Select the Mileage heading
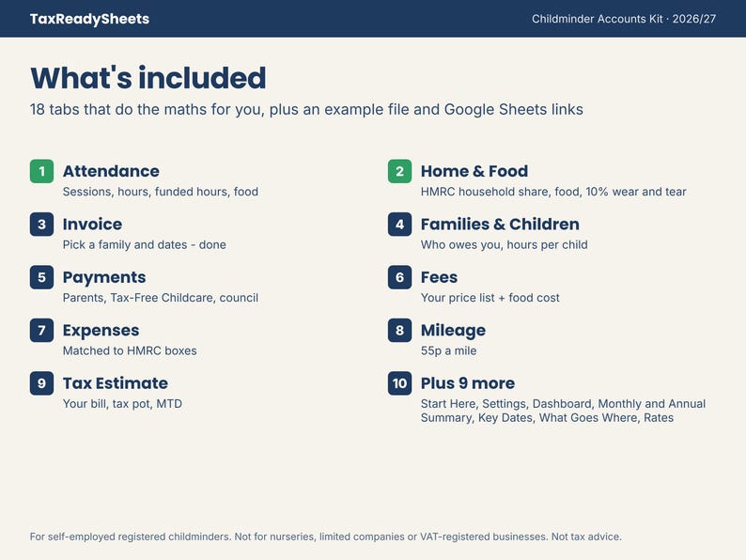This screenshot has width=746, height=560. [453, 330]
